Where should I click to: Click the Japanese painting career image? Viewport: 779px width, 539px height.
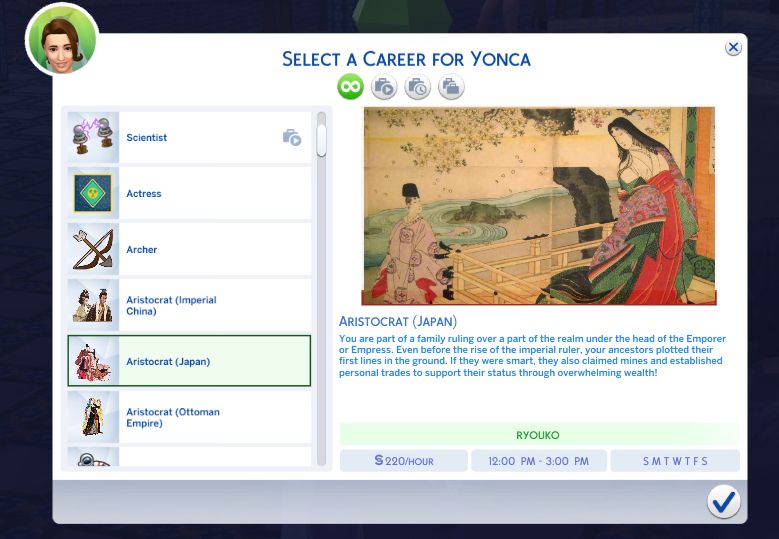tap(539, 206)
